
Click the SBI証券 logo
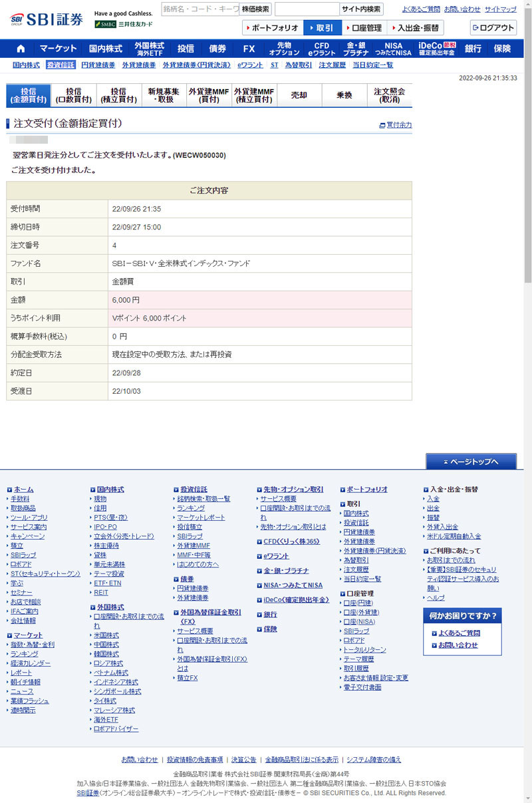click(x=47, y=19)
